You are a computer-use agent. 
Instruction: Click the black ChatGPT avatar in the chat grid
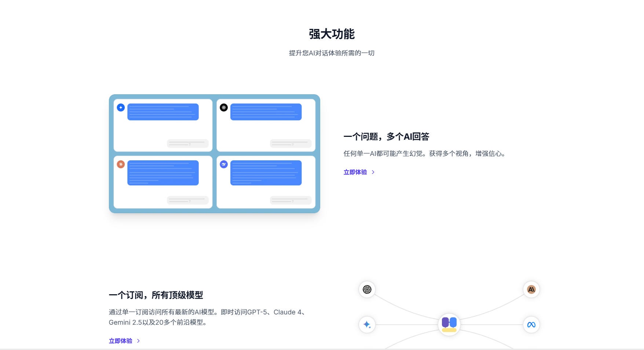pyautogui.click(x=224, y=107)
